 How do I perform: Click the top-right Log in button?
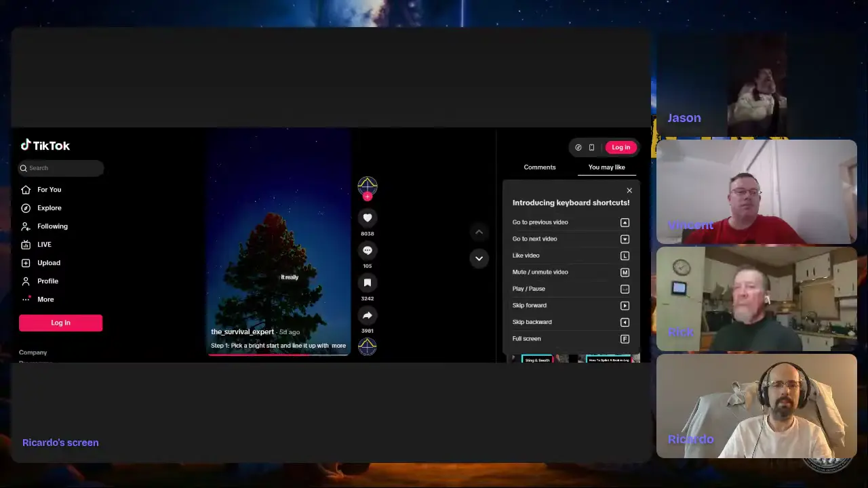pos(620,147)
